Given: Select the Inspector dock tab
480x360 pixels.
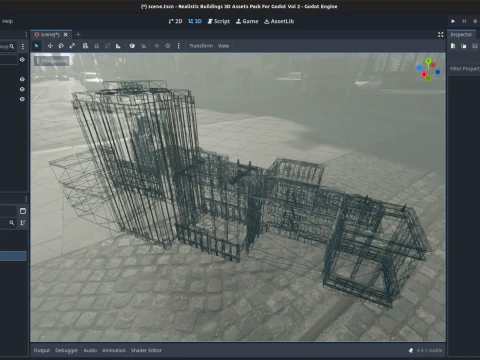Looking at the screenshot, I should (x=461, y=35).
